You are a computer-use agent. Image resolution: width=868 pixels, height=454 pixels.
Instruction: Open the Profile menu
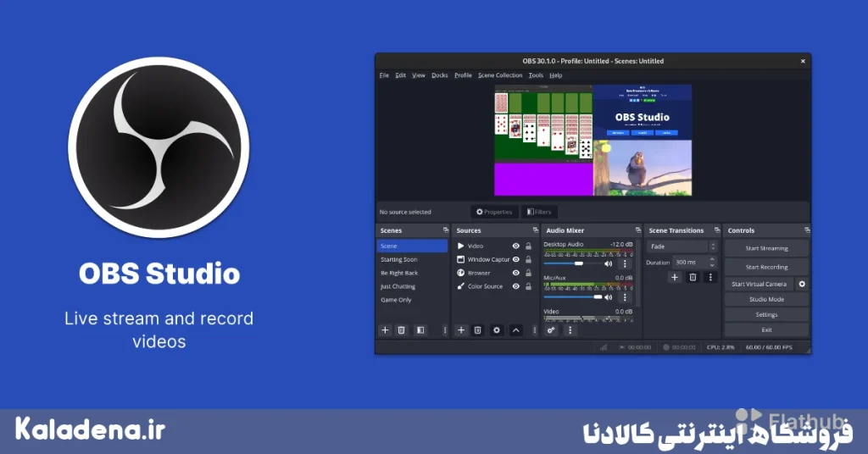point(463,75)
